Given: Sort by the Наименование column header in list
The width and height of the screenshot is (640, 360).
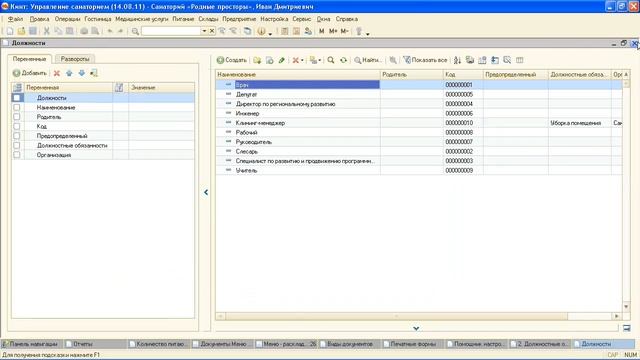Looking at the screenshot, I should click(x=298, y=74).
